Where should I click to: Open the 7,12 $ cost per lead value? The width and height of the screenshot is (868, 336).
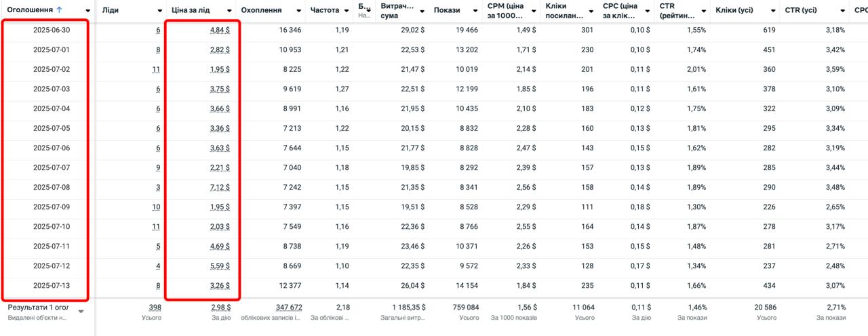(x=218, y=187)
